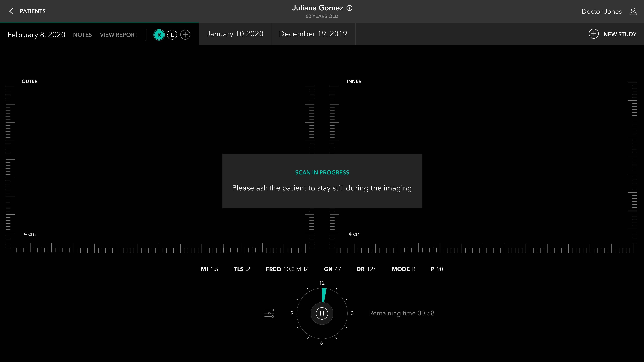Select the R (right) side toggle

[x=159, y=35]
